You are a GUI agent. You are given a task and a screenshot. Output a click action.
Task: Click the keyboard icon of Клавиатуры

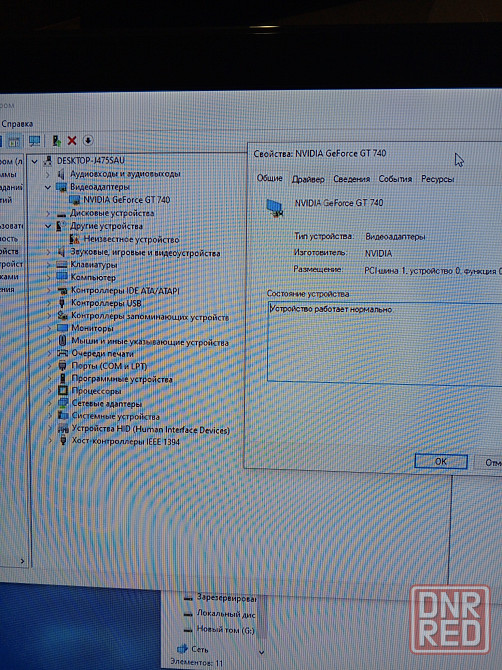tap(62, 265)
